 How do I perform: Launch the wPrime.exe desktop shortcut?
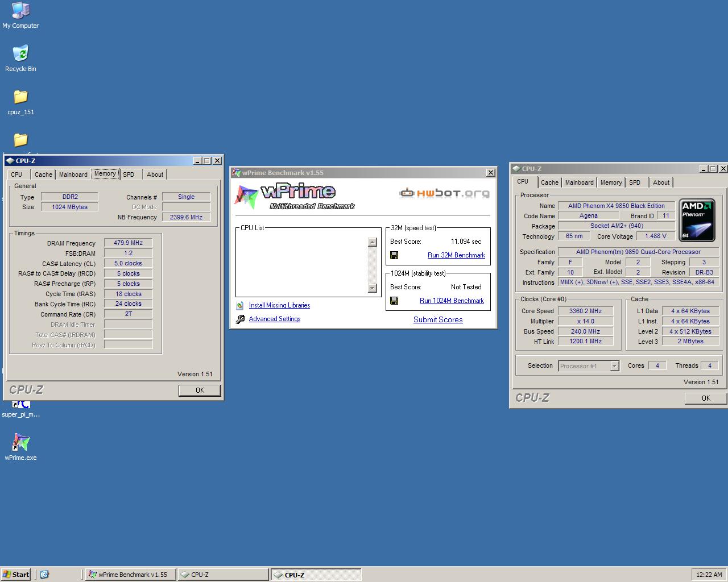(x=20, y=447)
